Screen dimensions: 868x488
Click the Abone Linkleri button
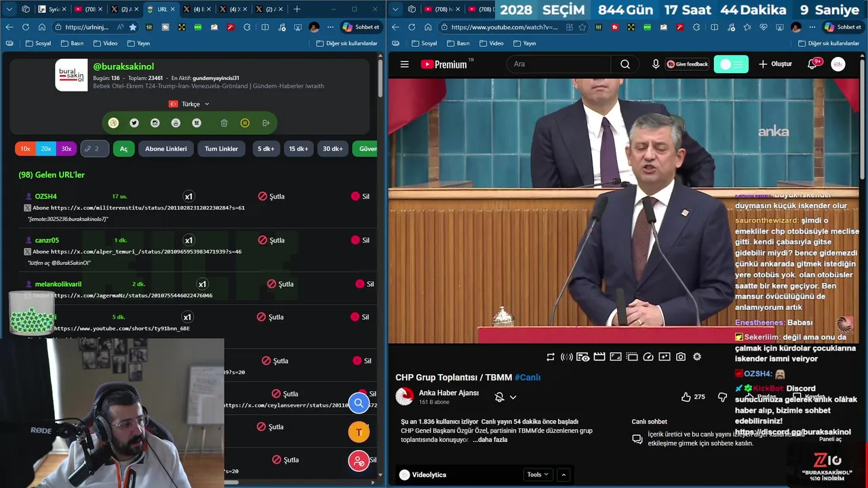(x=165, y=148)
